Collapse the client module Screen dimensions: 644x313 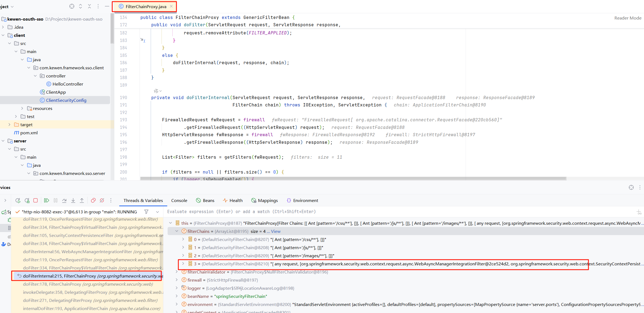click(x=3, y=35)
